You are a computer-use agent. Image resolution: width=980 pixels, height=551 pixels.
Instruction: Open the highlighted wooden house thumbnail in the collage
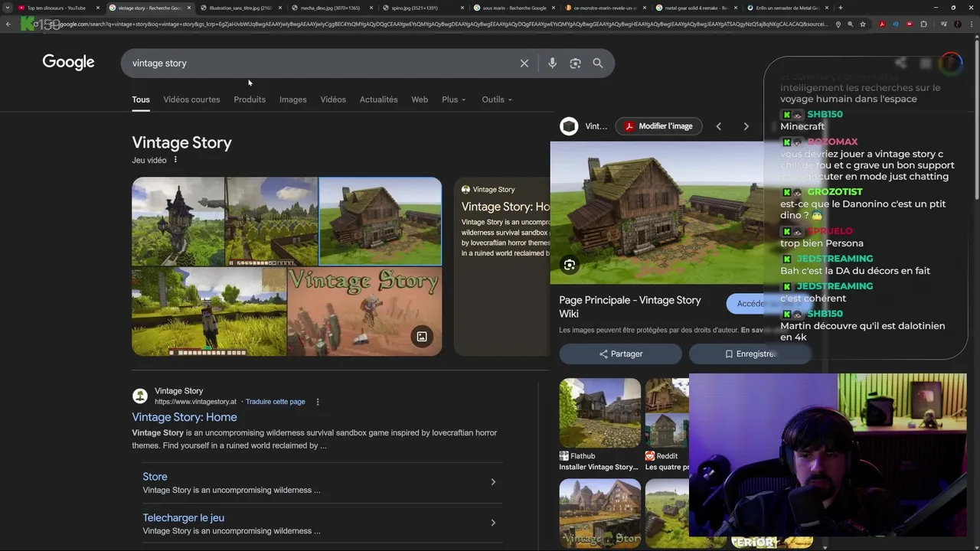(380, 221)
